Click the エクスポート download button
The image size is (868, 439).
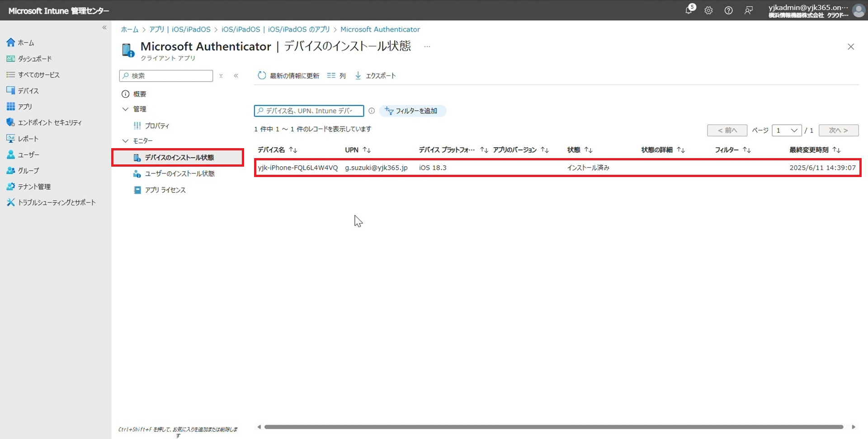[375, 76]
